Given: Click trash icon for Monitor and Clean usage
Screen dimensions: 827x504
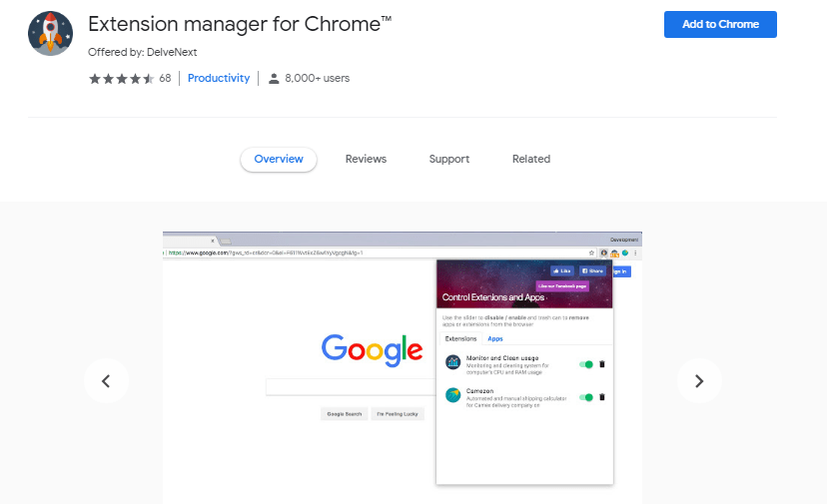Looking at the screenshot, I should [x=601, y=364].
